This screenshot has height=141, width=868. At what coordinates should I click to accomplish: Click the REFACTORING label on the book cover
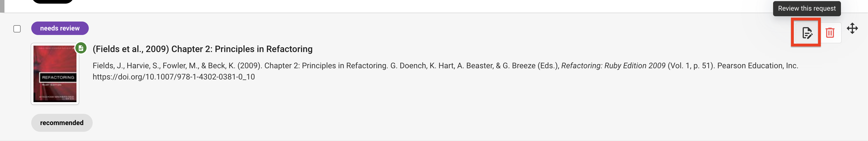click(58, 77)
